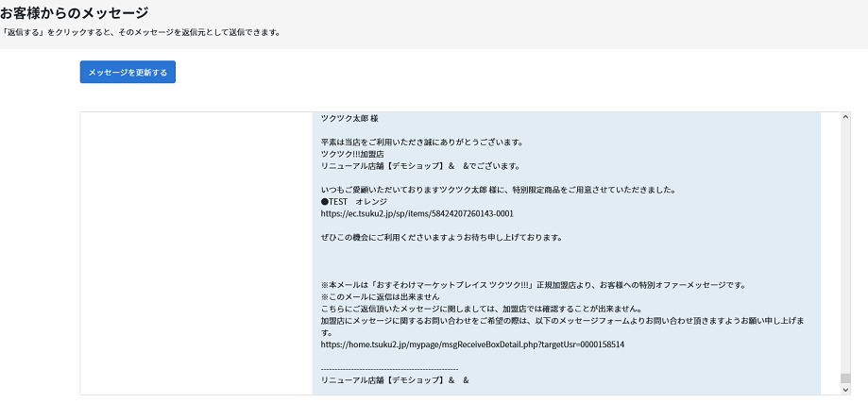Screen dimensions: 868x403
Task: Click the ●TEST オレンジ product line
Action: point(354,202)
